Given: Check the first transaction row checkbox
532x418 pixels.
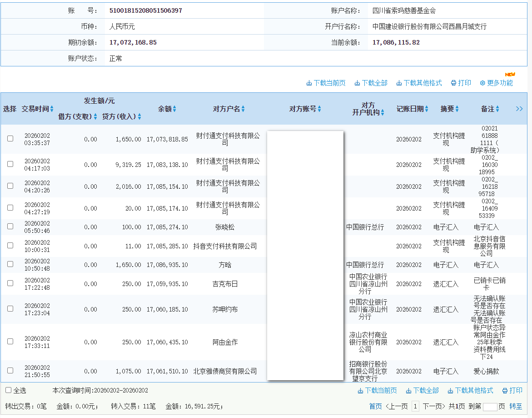Looking at the screenshot, I should click(x=10, y=138).
